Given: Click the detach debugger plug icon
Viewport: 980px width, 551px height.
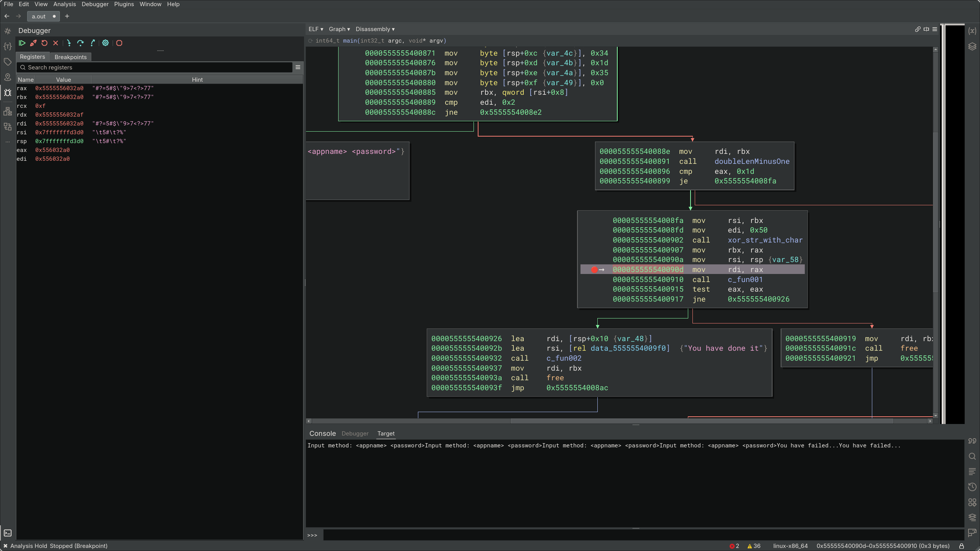Looking at the screenshot, I should pos(33,43).
